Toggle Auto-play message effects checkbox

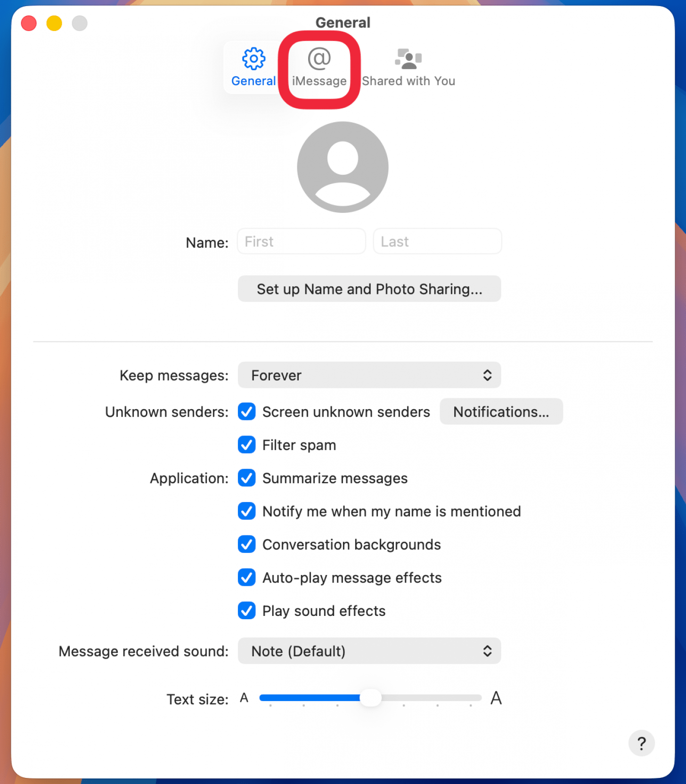point(247,577)
